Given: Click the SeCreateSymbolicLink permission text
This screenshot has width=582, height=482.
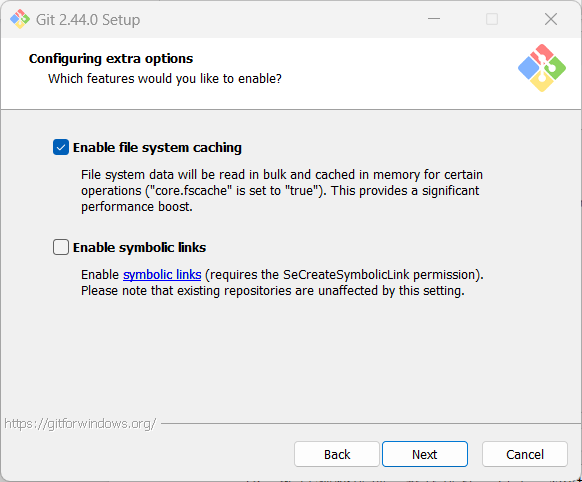Looking at the screenshot, I should (x=344, y=275).
